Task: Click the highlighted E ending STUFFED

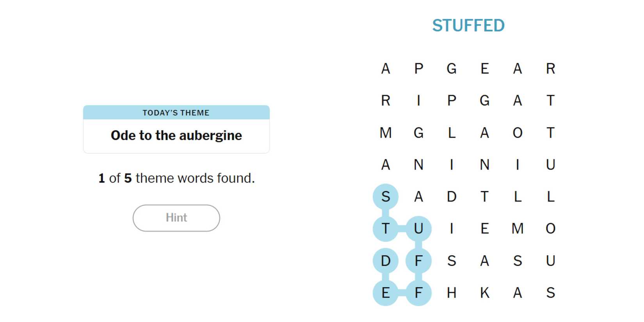Action: 386,293
